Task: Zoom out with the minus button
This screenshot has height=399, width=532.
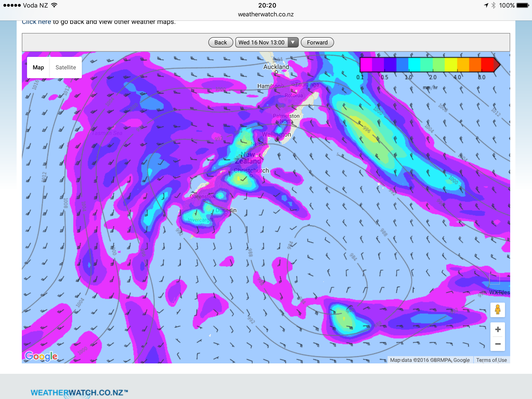Action: (497, 344)
